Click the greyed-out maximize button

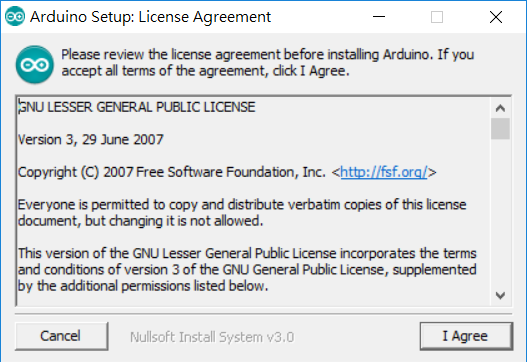(437, 16)
